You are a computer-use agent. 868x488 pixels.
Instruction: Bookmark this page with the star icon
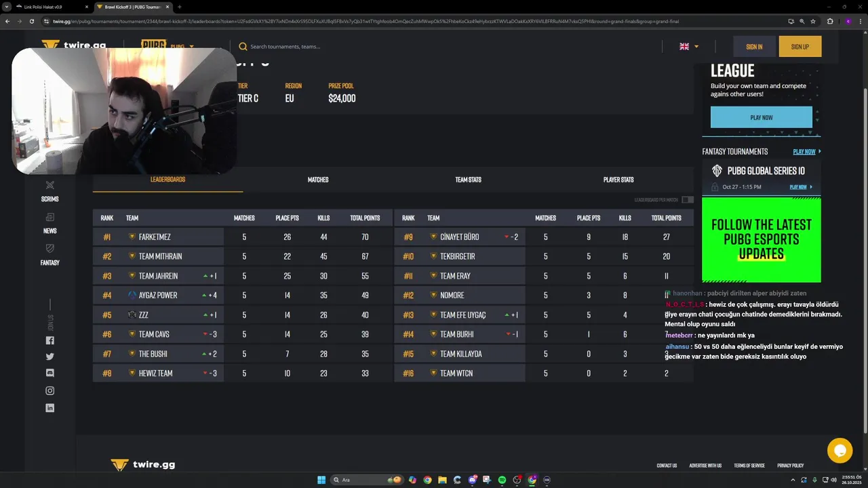[x=813, y=21]
